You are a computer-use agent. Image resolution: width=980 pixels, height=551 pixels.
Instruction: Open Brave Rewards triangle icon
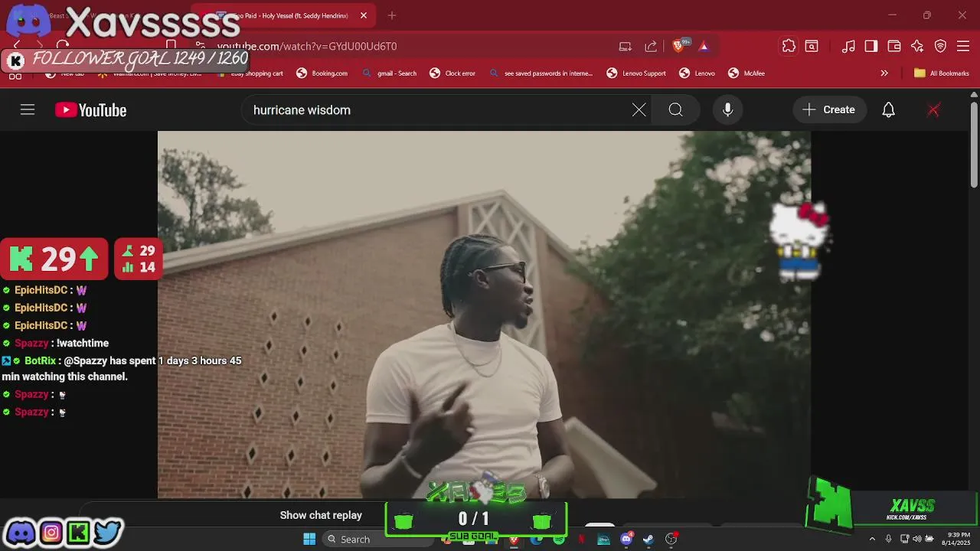point(704,46)
